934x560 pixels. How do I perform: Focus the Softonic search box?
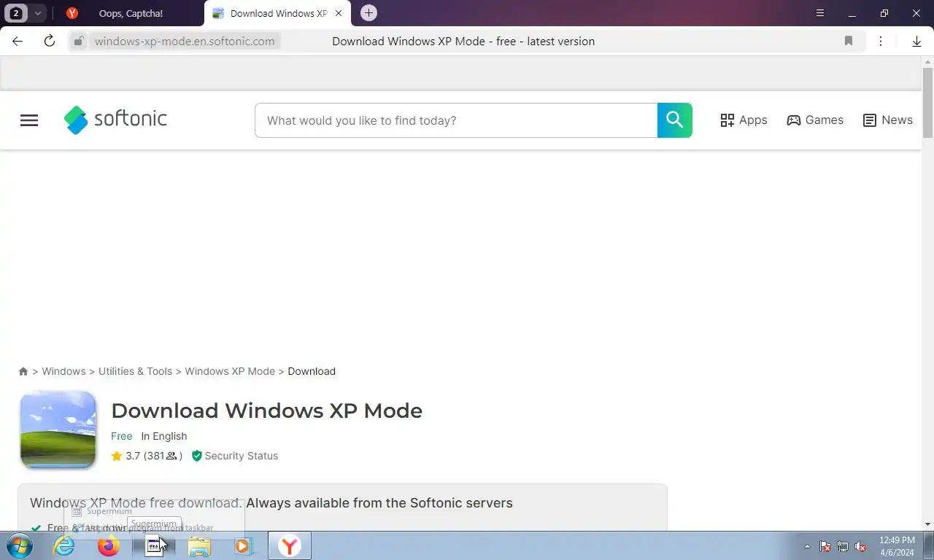456,120
